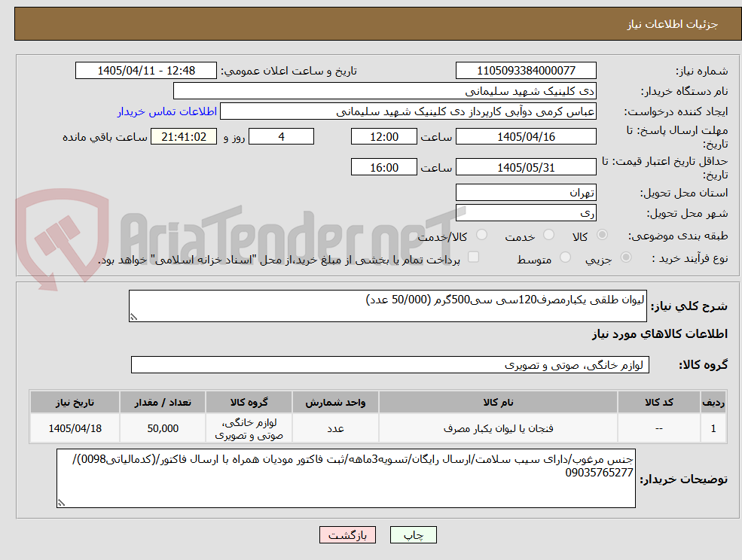Click buyer notes textarea

pyautogui.click(x=346, y=478)
